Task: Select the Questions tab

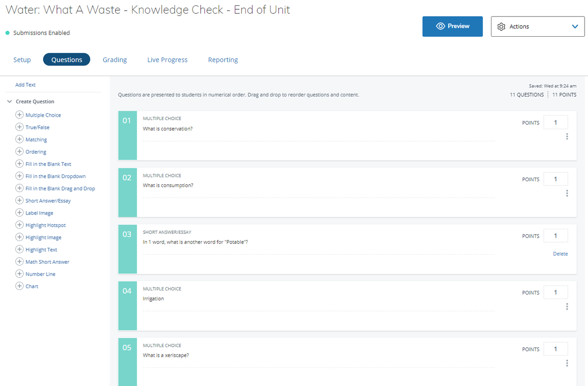Action: tap(67, 60)
